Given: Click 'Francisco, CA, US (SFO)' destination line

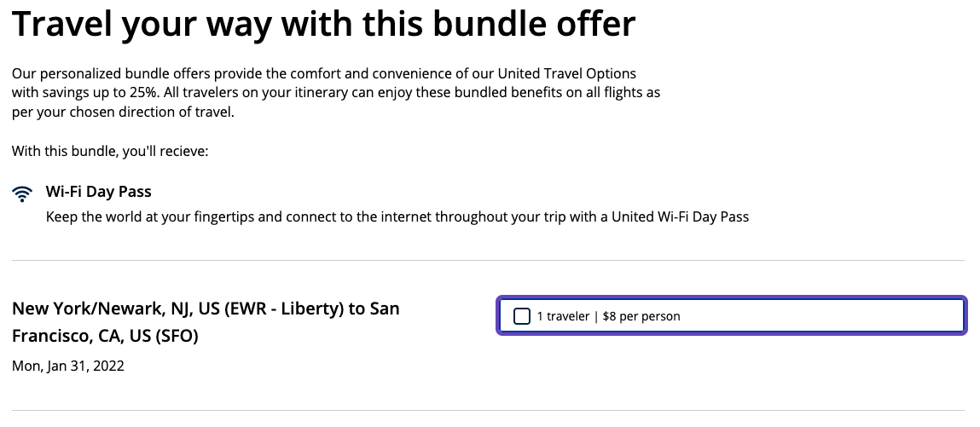Looking at the screenshot, I should click(105, 336).
